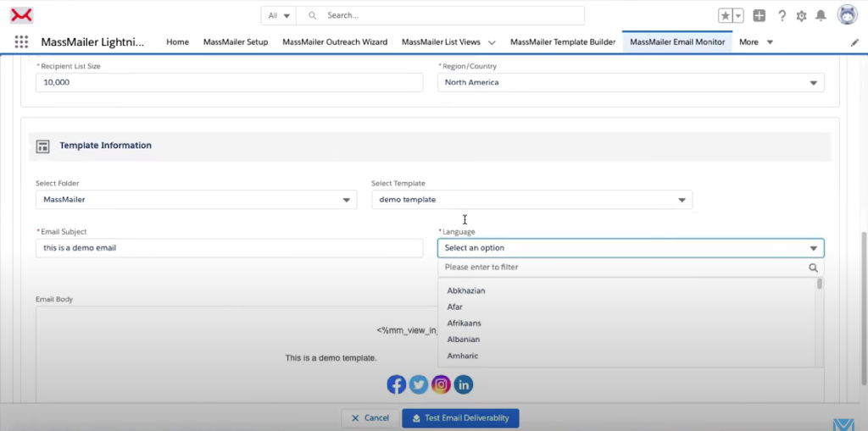
Task: View the notifications bell icon
Action: click(821, 16)
